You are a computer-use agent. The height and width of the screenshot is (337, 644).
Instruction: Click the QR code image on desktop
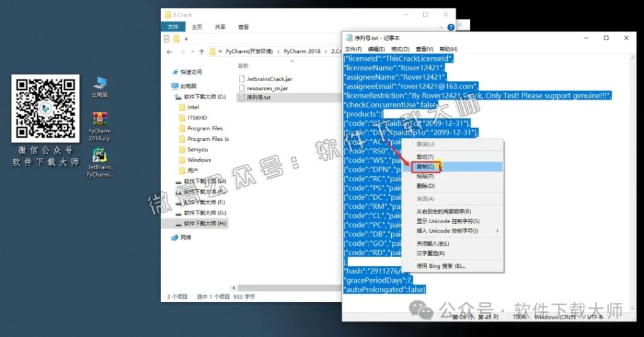pyautogui.click(x=45, y=108)
